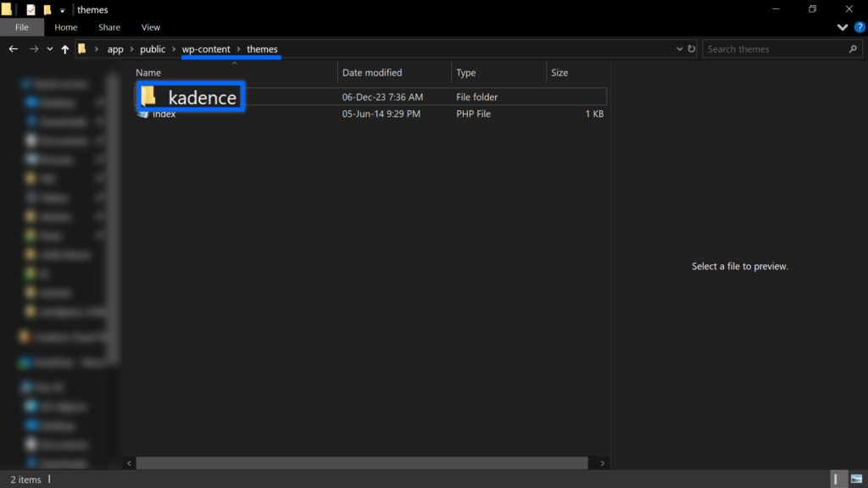Screen dimensions: 868x488
Task: Click the 1 KB size cell
Action: pyautogui.click(x=594, y=114)
